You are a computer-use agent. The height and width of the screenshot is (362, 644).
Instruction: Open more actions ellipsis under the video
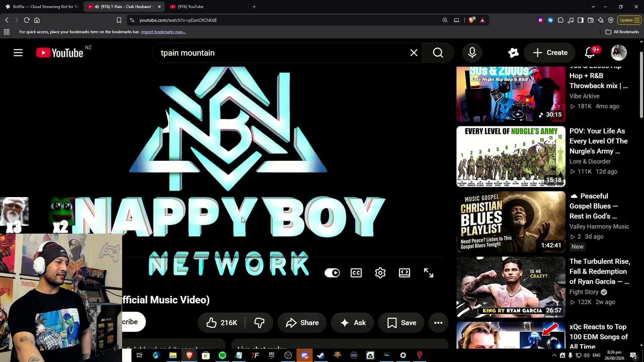pos(438,323)
